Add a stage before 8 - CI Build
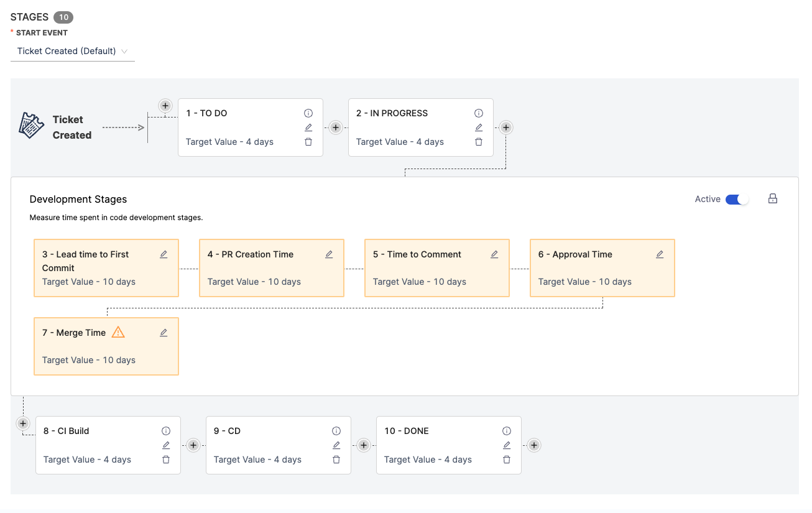 click(x=23, y=423)
